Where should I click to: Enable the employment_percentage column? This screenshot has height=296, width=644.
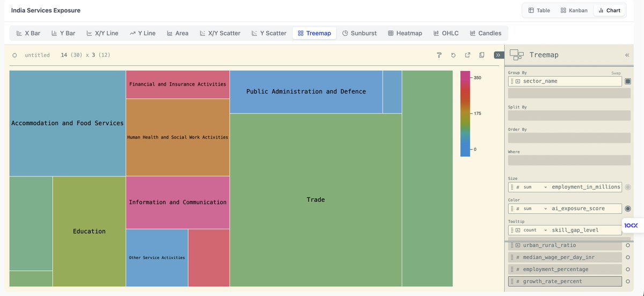click(x=628, y=269)
